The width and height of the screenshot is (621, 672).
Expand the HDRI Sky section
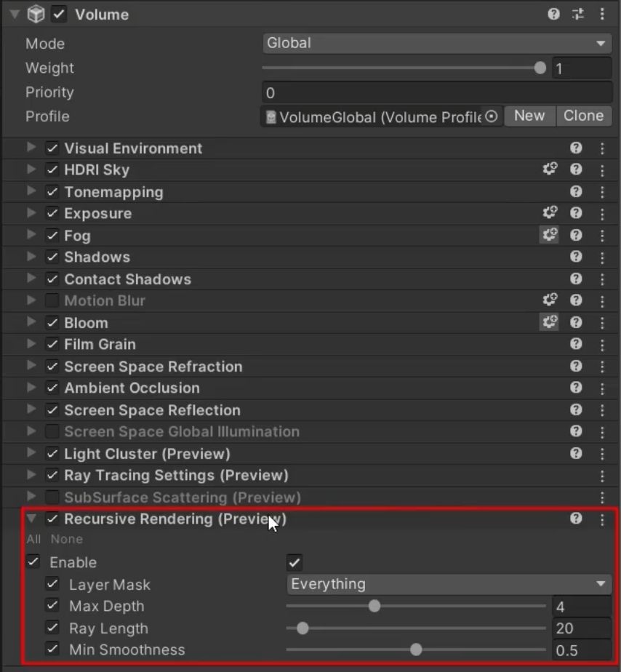pos(31,169)
